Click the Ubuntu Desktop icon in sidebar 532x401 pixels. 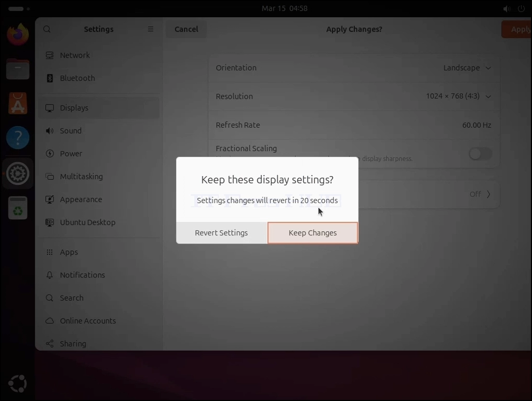point(49,222)
